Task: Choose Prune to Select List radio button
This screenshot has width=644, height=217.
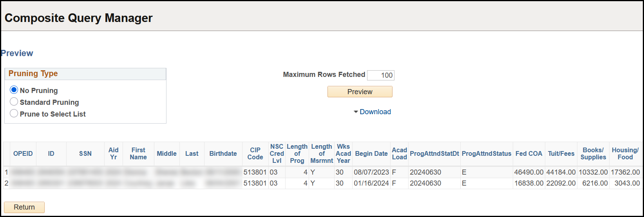Action: [x=14, y=113]
